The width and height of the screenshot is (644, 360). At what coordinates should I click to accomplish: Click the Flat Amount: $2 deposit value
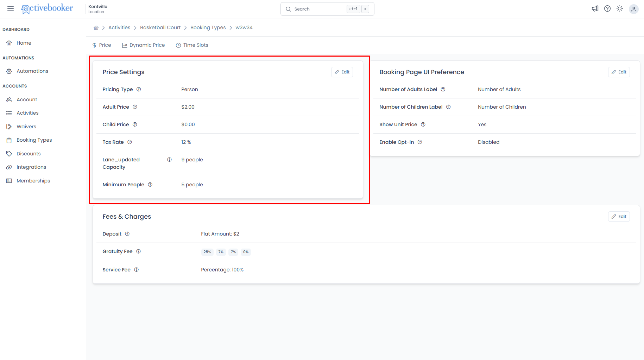220,234
